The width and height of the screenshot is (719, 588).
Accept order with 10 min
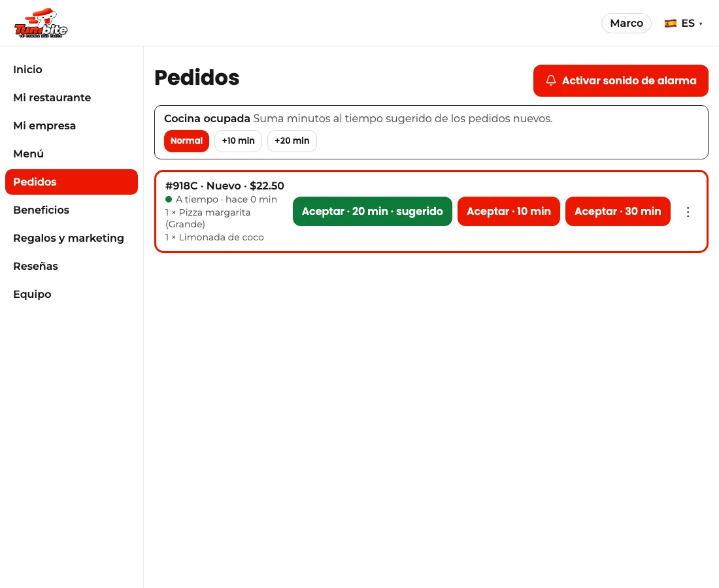509,211
